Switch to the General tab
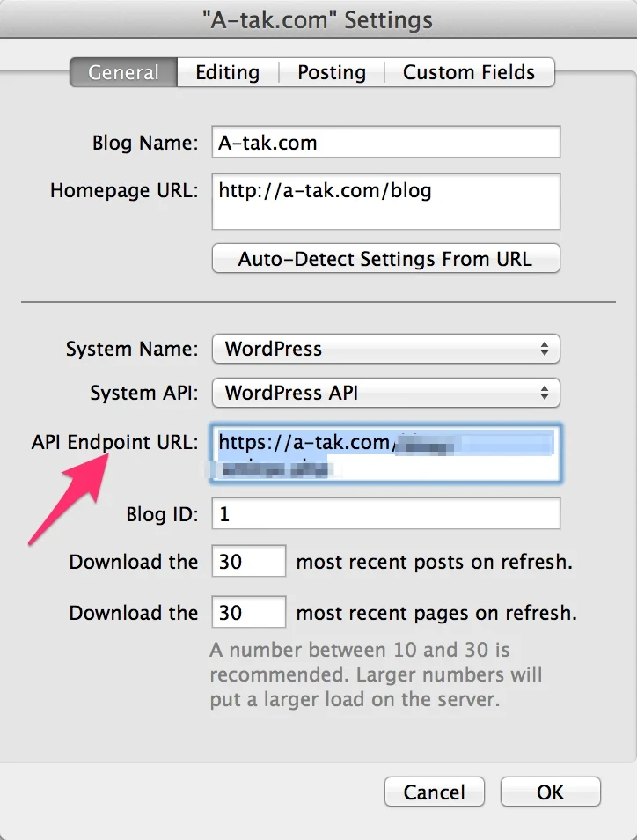Viewport: 637px width, 840px height. point(123,72)
